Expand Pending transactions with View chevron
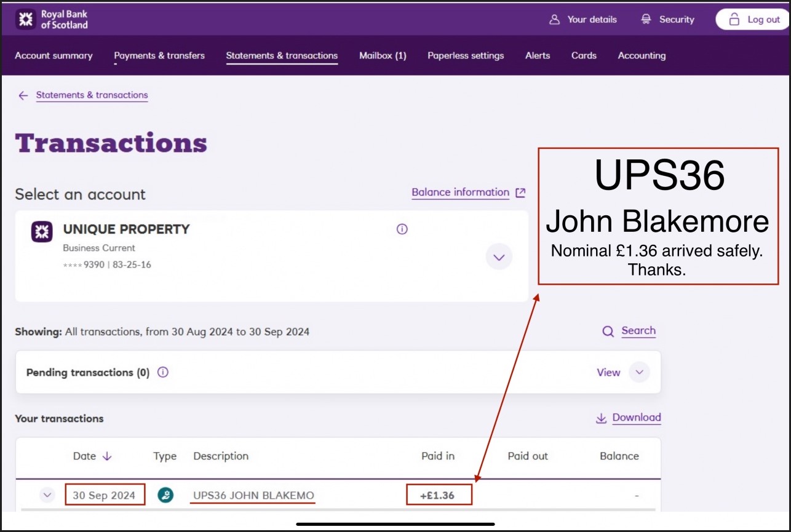This screenshot has width=791, height=532. tap(639, 372)
